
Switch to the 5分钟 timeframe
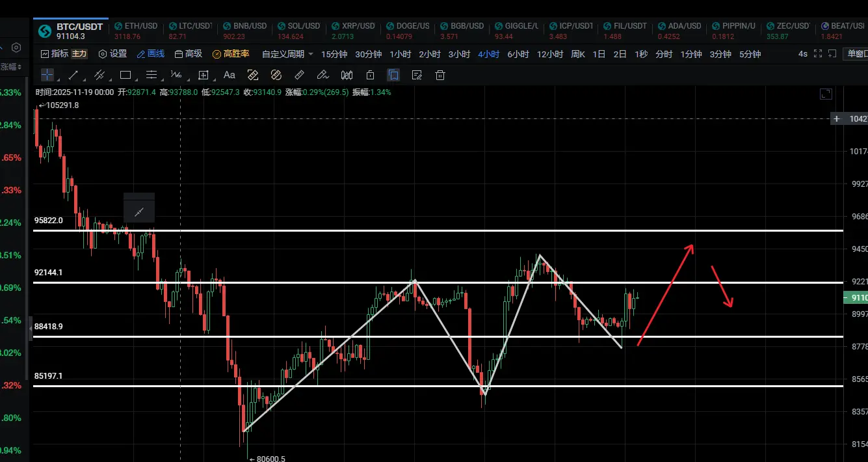point(750,54)
